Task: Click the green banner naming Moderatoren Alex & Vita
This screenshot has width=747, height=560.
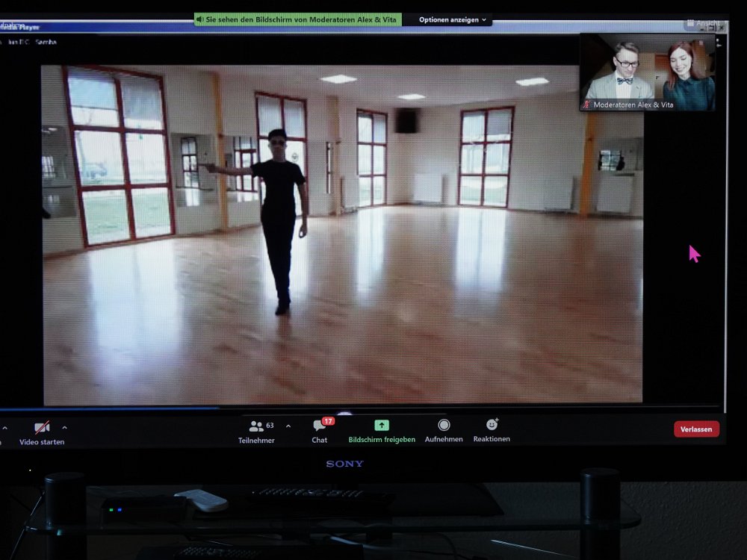Action: pos(298,19)
